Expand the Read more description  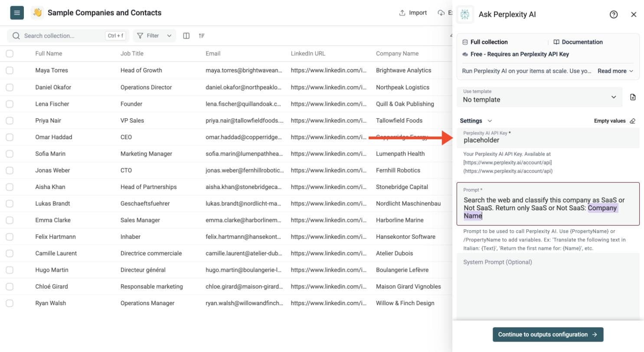click(x=615, y=71)
